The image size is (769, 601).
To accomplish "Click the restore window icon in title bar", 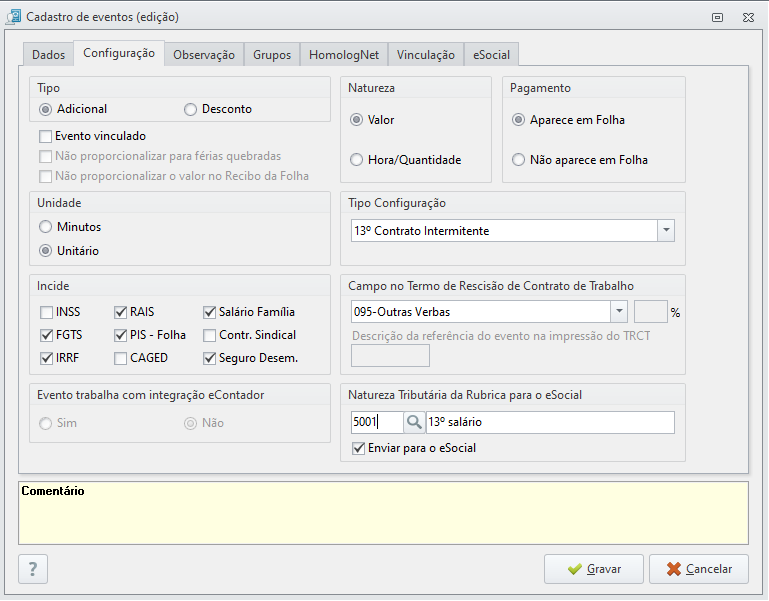I will pyautogui.click(x=717, y=18).
